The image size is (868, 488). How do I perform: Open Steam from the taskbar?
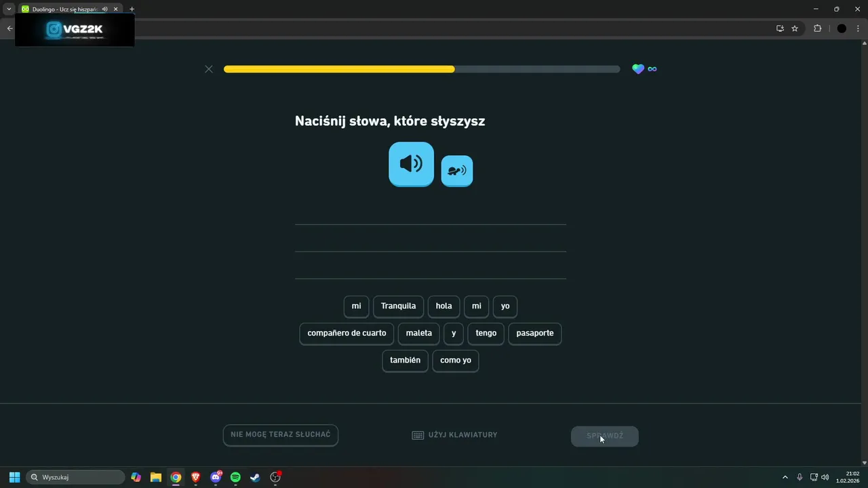point(255,477)
